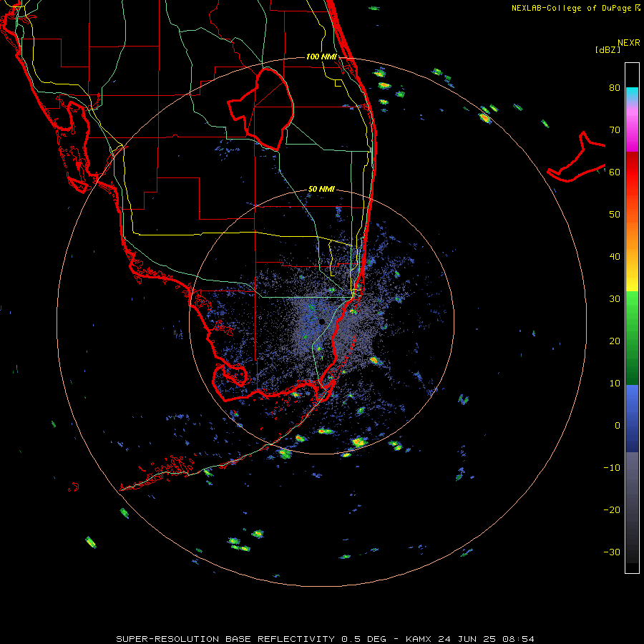The width and height of the screenshot is (644, 644).
Task: Click the -10 value on the dBZ scale
Action: pos(612,468)
